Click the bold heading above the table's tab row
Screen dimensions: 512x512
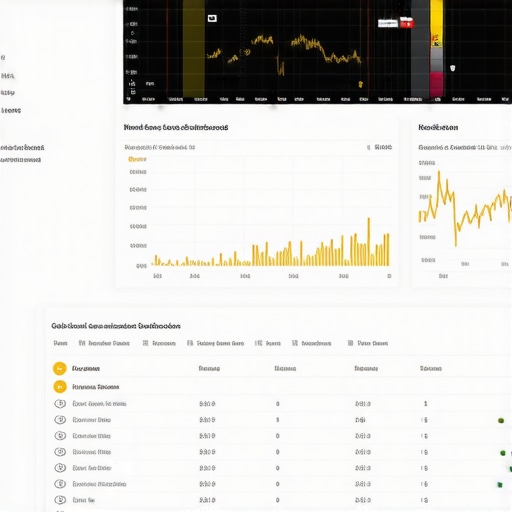[116, 326]
